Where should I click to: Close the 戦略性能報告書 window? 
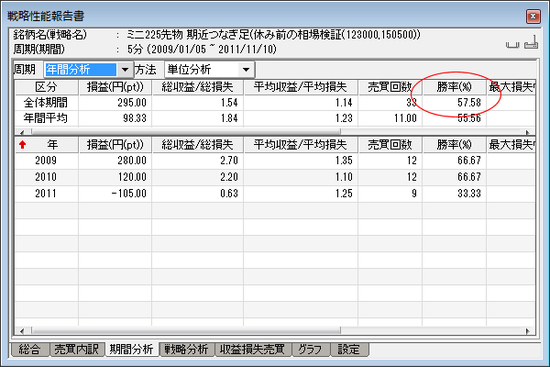[533, 16]
